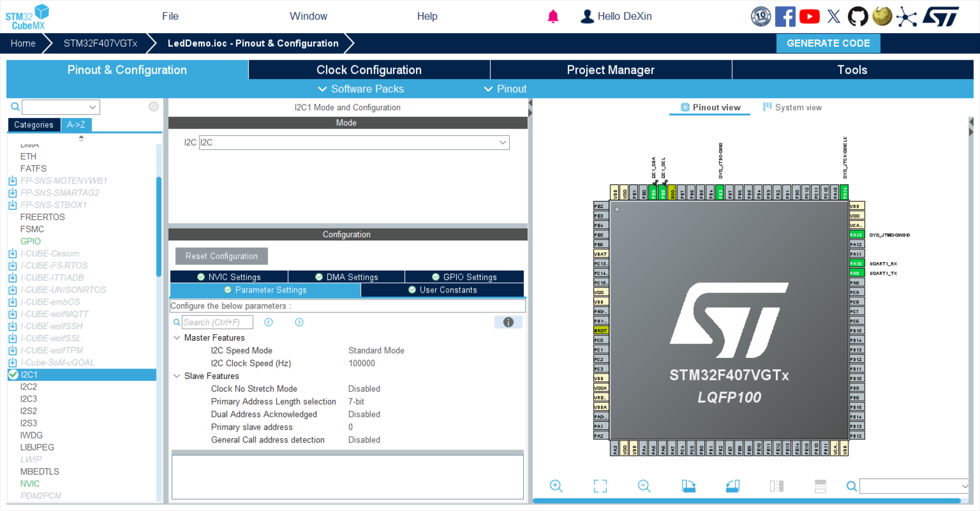The width and height of the screenshot is (980, 511).
Task: Zoom out of the pinout chip view
Action: point(644,486)
